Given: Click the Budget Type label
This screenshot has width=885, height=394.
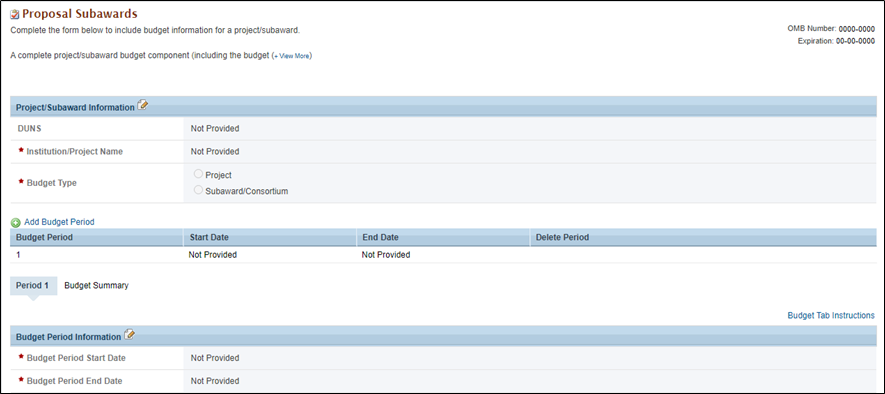Looking at the screenshot, I should pos(51,183).
